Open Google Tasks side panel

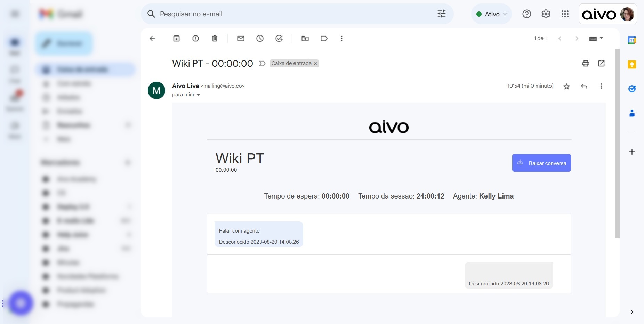[632, 89]
